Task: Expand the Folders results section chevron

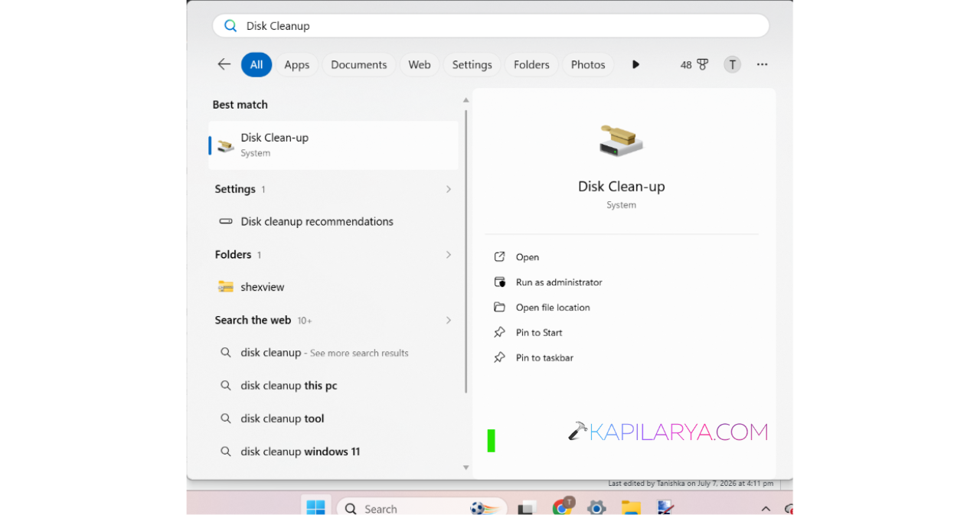Action: [449, 255]
